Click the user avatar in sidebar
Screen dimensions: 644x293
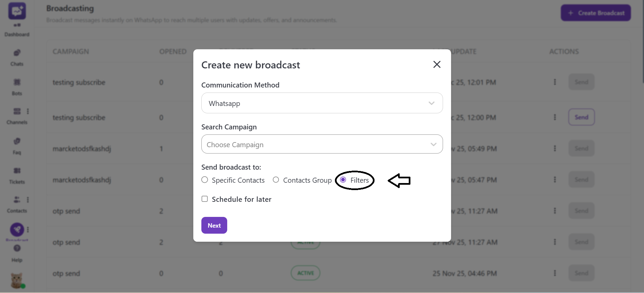click(17, 280)
